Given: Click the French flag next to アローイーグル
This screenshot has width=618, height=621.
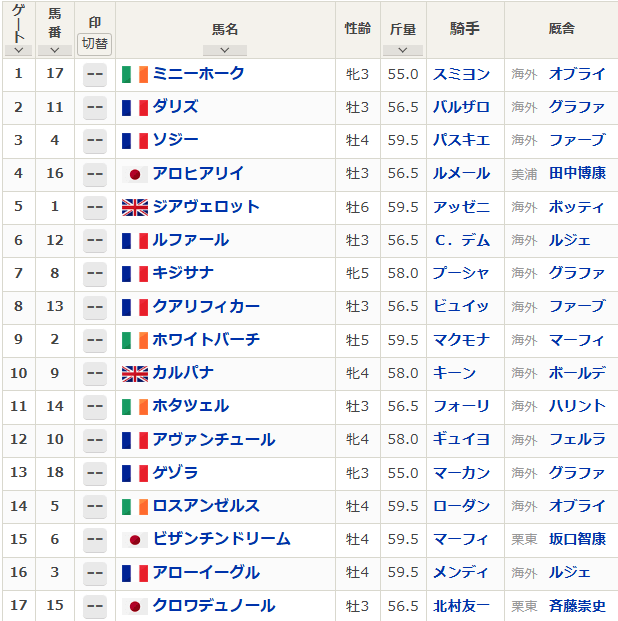Looking at the screenshot, I should (x=134, y=573).
